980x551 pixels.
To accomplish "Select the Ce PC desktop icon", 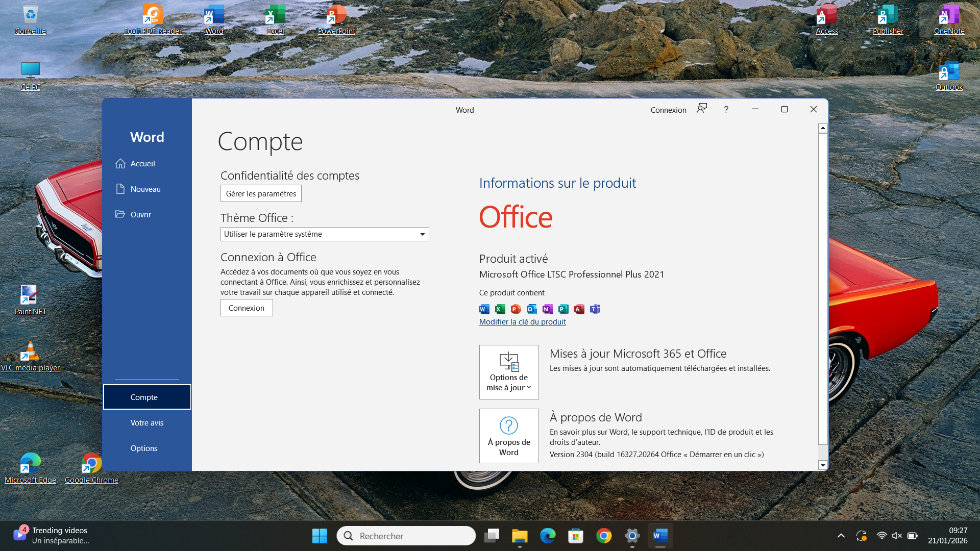I will 31,77.
